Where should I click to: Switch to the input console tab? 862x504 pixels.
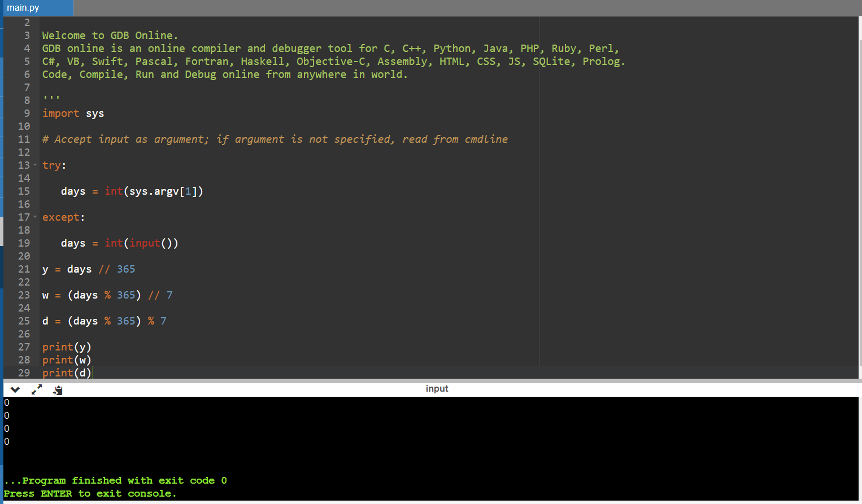click(x=437, y=388)
